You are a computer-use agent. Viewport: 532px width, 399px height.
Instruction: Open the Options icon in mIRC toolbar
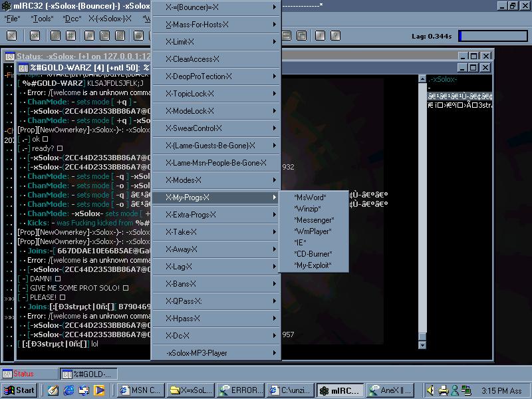tap(35, 36)
